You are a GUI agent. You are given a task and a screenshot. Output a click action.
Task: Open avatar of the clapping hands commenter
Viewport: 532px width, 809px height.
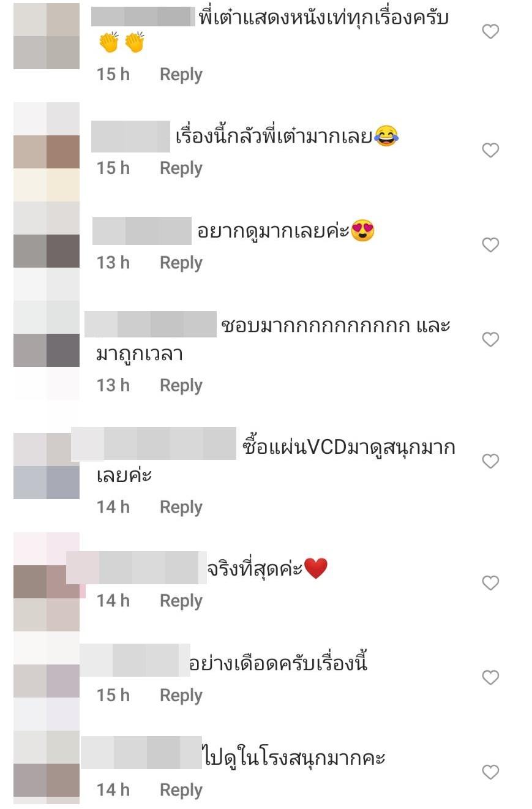coord(47,36)
